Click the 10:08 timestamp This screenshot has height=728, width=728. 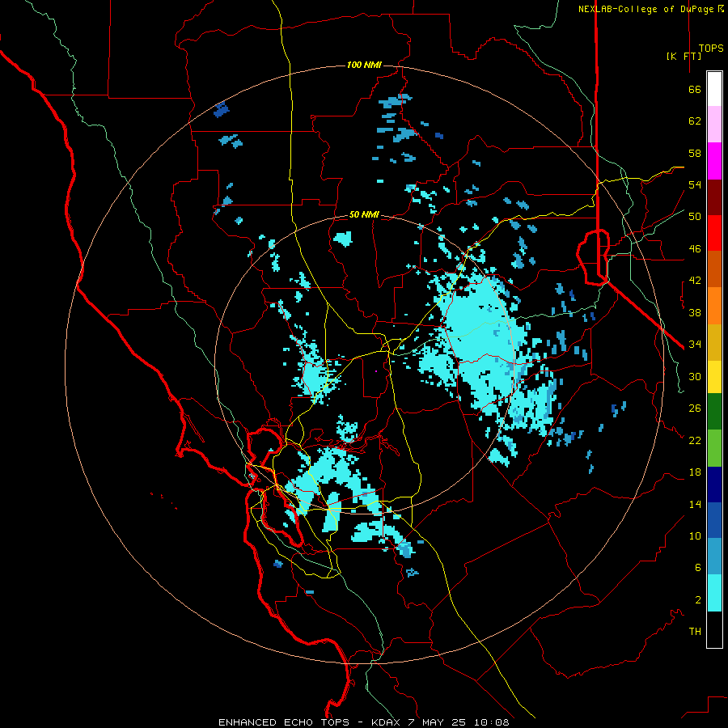point(491,722)
